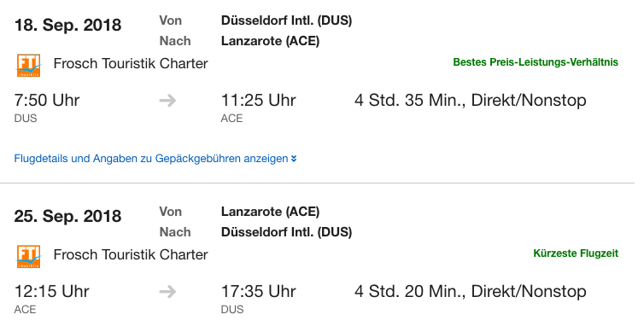644x326 pixels.
Task: Click the FTI logo of outbound flight
Action: [x=28, y=65]
